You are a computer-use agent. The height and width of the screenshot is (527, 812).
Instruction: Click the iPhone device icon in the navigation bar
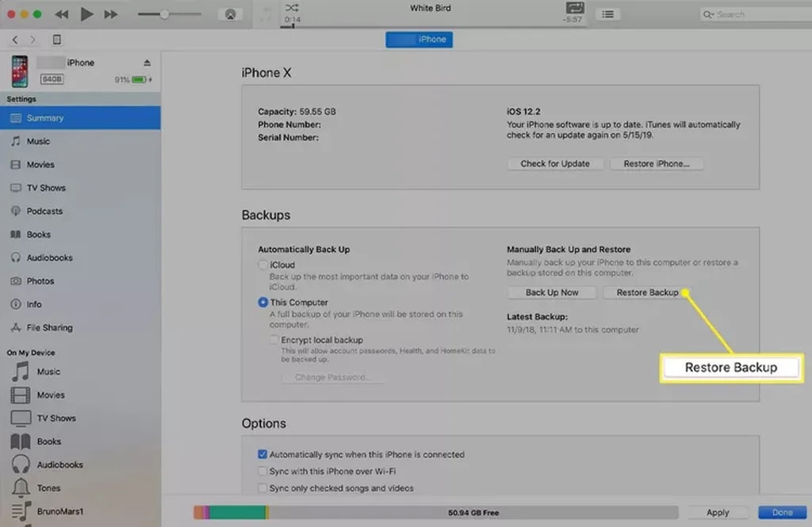(57, 40)
